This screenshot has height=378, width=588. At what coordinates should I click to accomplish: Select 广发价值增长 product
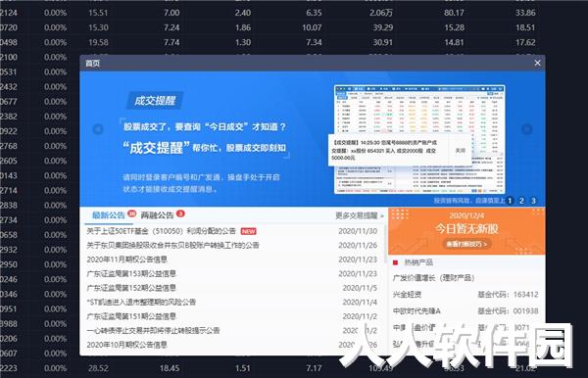[x=433, y=278]
